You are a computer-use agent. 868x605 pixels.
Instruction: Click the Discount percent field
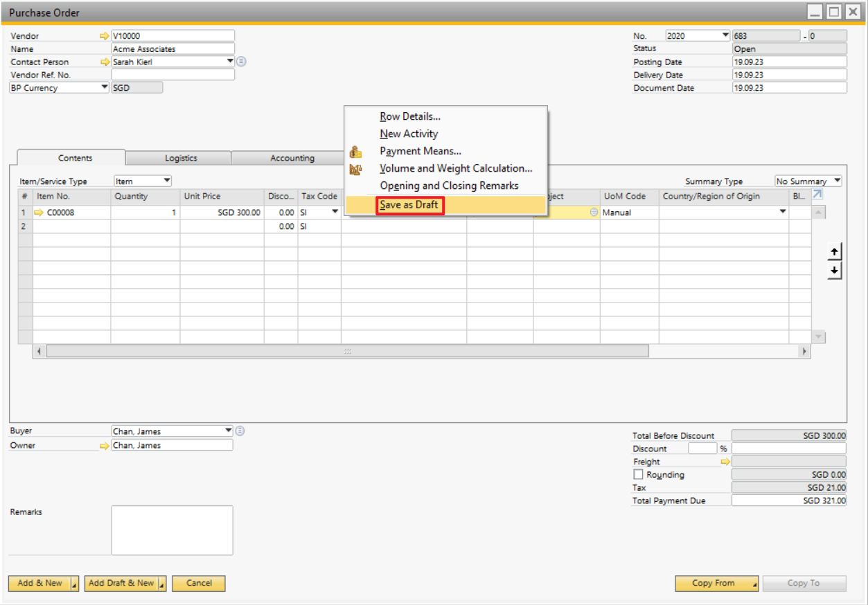pos(702,449)
